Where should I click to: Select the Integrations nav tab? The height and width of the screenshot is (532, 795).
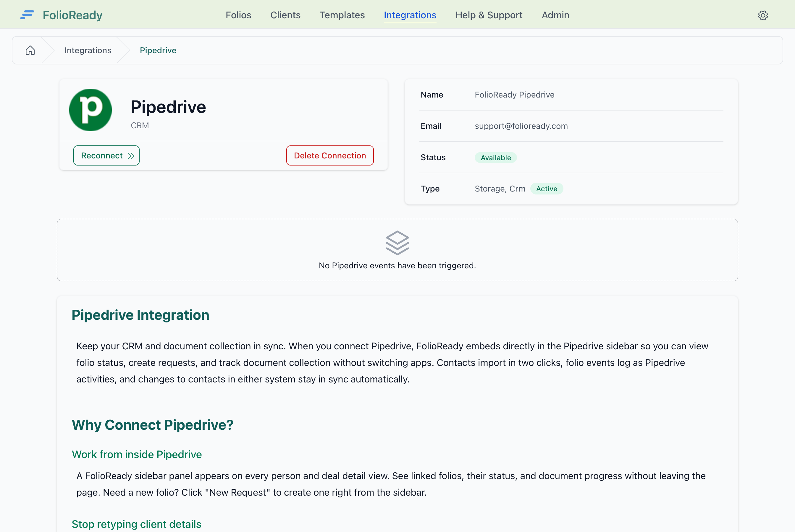(410, 15)
